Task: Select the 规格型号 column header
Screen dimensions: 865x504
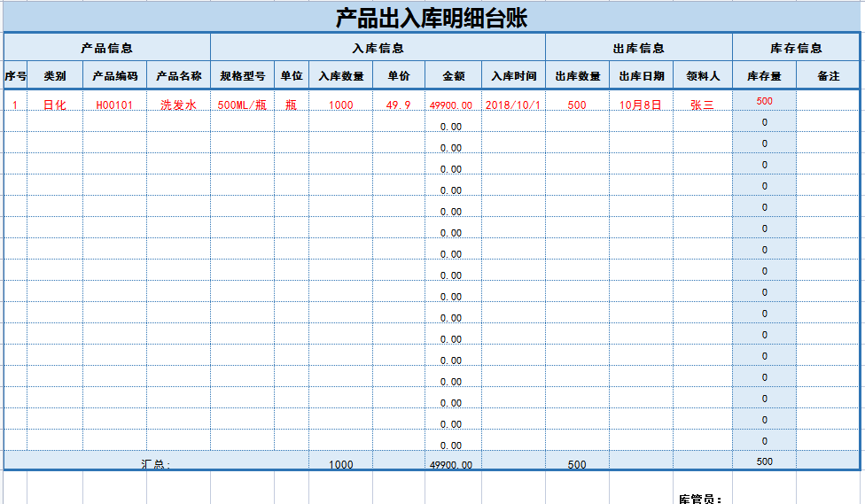Action: [242, 75]
